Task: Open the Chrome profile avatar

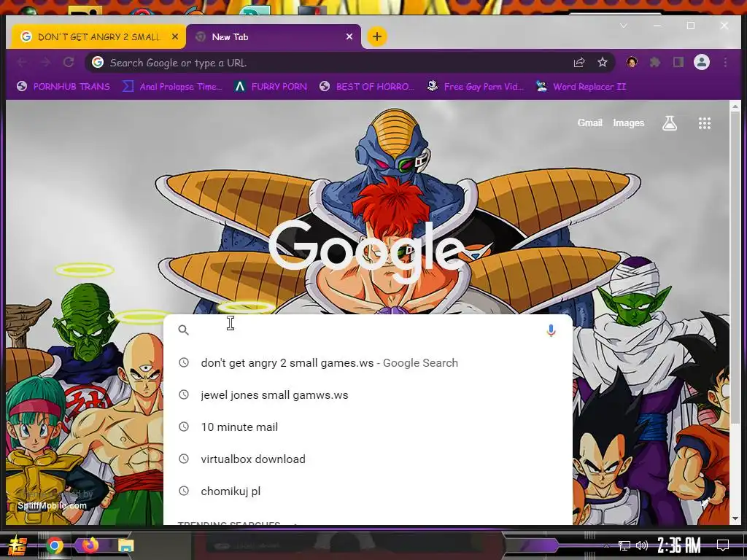Action: pos(702,63)
